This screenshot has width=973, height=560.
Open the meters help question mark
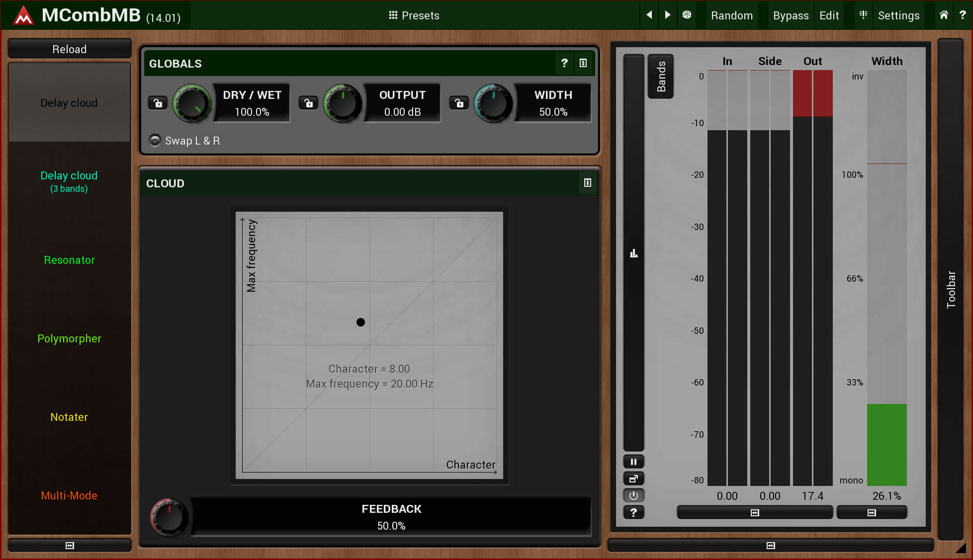(x=633, y=512)
